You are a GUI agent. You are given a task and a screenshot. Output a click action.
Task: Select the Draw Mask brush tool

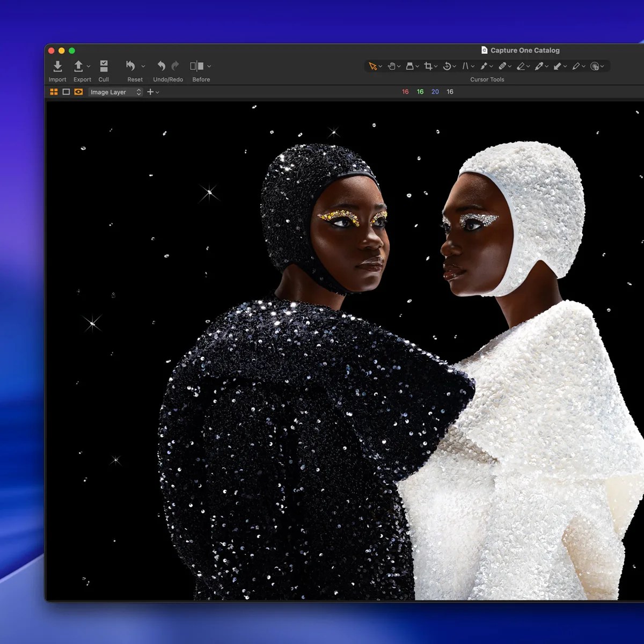click(x=484, y=66)
